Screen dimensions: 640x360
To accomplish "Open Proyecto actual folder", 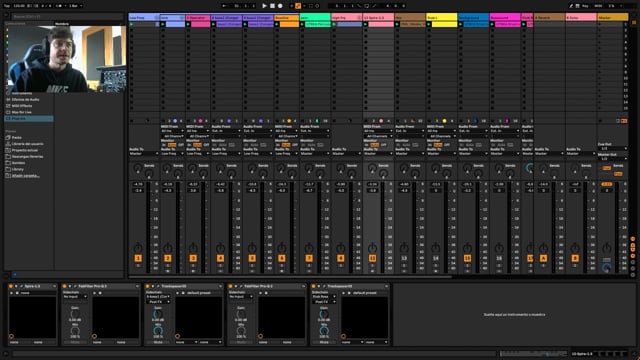I will coord(24,150).
